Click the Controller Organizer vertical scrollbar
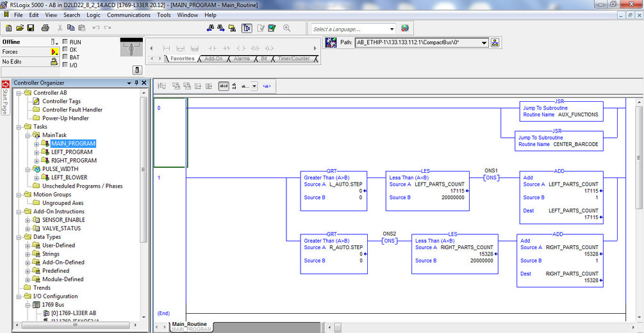This screenshot has height=333, width=644. pos(144,206)
